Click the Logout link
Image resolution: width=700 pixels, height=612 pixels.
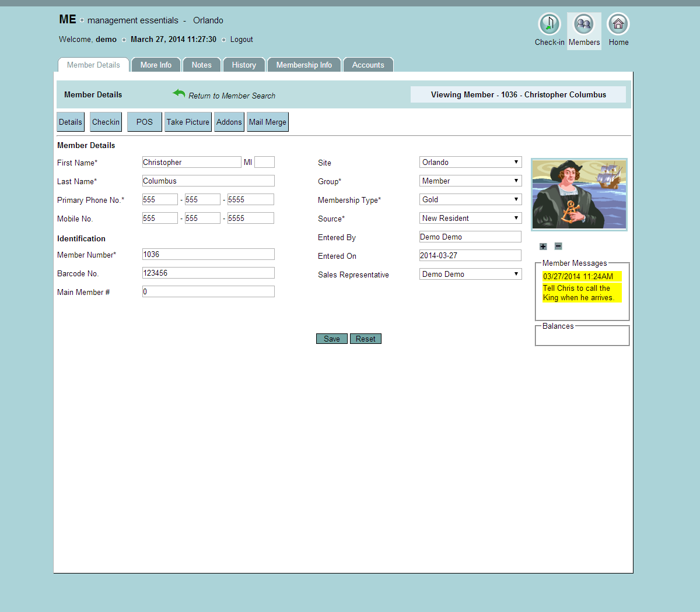tap(242, 40)
